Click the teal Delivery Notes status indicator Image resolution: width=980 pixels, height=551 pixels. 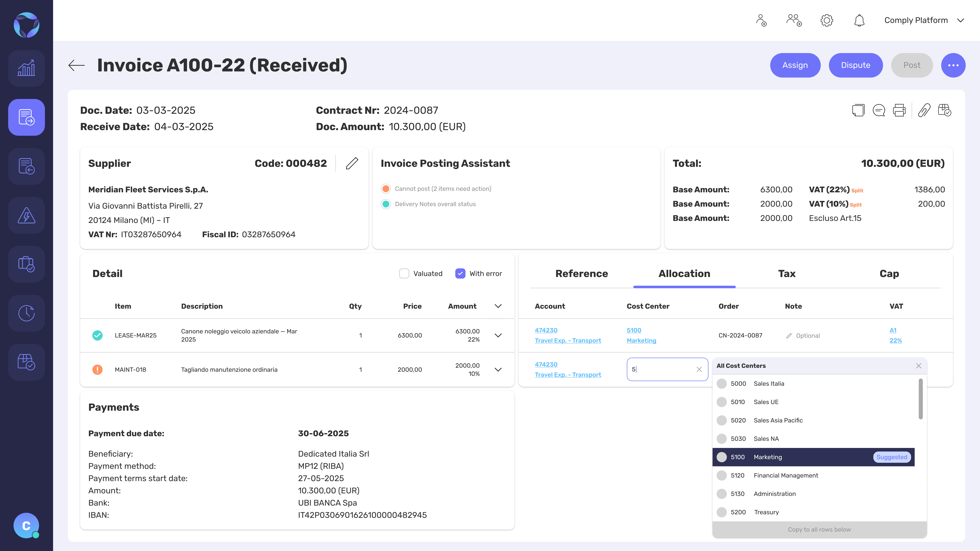tap(386, 204)
